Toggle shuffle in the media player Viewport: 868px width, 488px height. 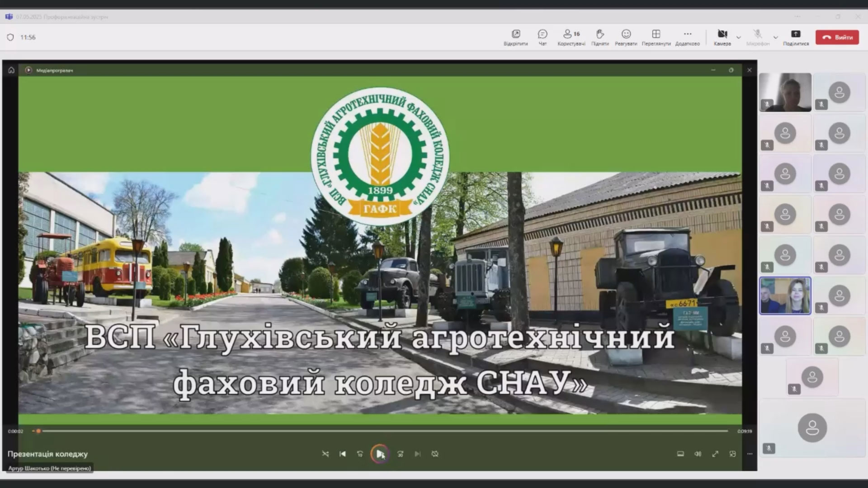click(325, 454)
